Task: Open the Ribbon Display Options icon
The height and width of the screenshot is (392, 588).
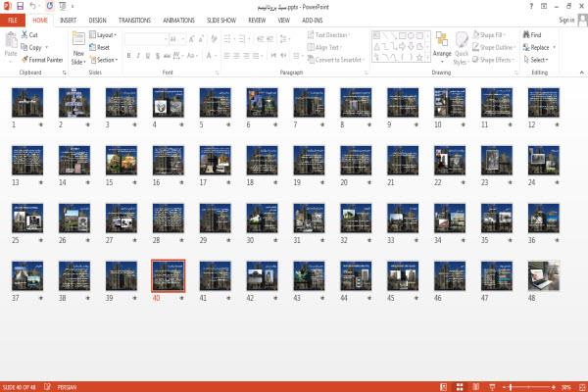Action: pos(544,7)
